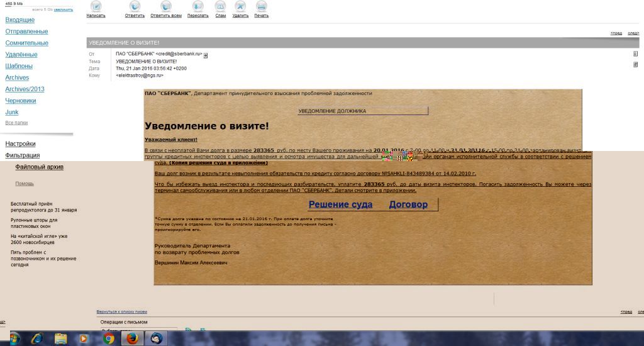This screenshot has height=346, width=644.
Task: Open the Черновики drafts folder
Action: pyautogui.click(x=21, y=100)
